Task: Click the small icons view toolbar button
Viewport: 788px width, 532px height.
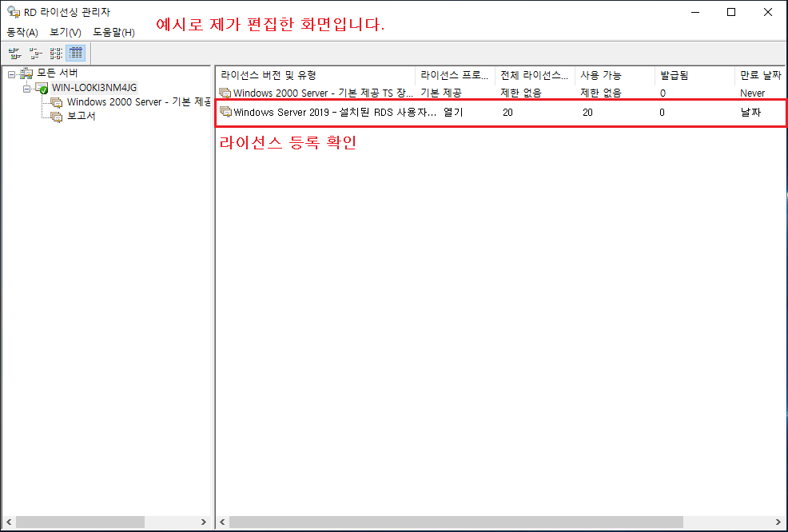Action: tap(35, 54)
